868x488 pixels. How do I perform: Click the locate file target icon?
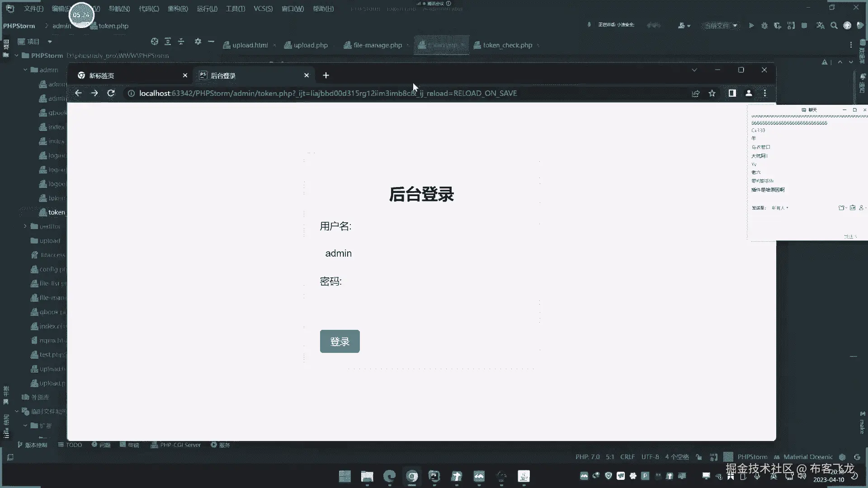[155, 42]
